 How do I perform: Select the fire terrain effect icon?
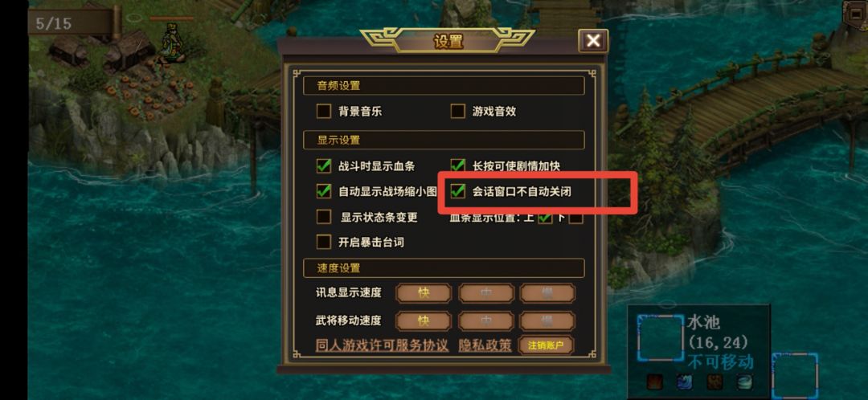[x=654, y=382]
